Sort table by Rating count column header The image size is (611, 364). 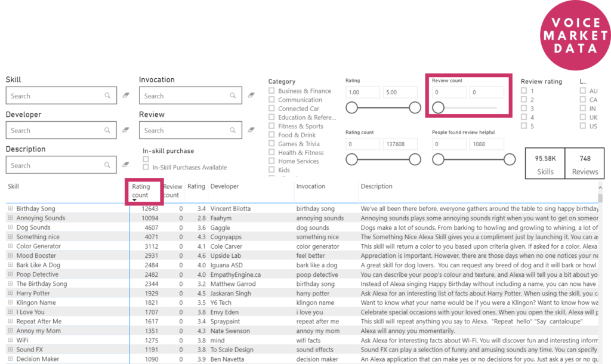[141, 190]
